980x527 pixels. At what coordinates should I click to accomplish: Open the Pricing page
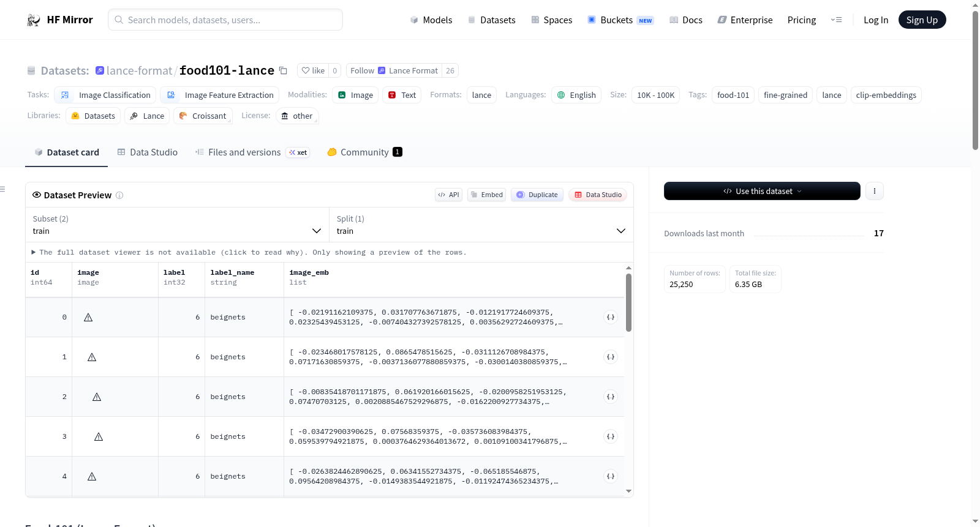click(802, 20)
